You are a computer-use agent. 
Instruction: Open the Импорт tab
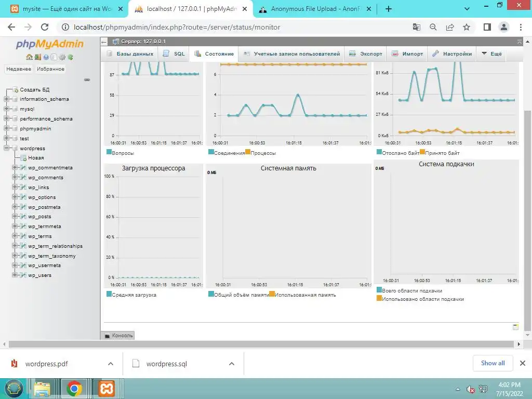(407, 54)
